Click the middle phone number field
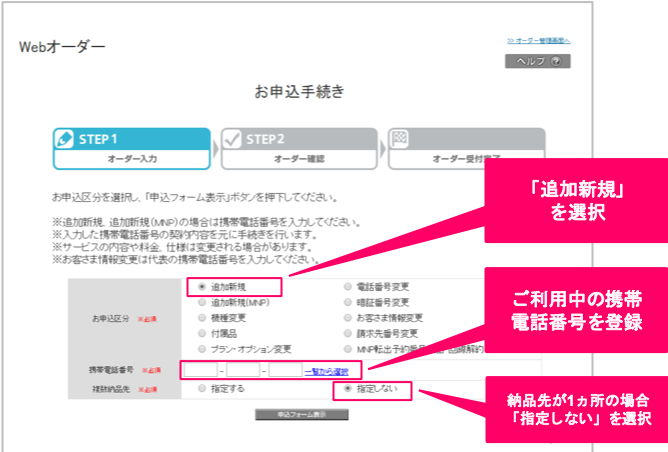The image size is (668, 452). [243, 370]
